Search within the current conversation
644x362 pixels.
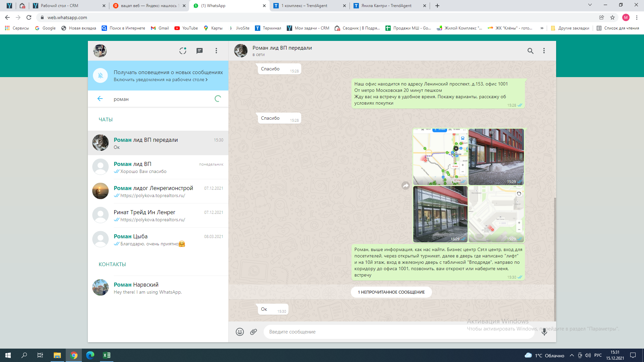(x=530, y=51)
